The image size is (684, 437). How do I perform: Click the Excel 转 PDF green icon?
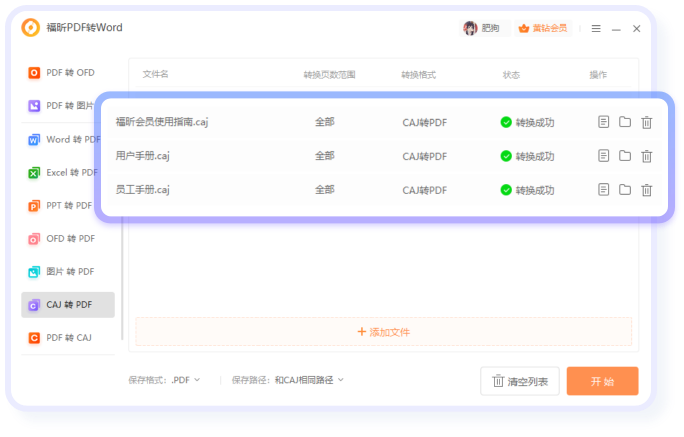pyautogui.click(x=34, y=173)
